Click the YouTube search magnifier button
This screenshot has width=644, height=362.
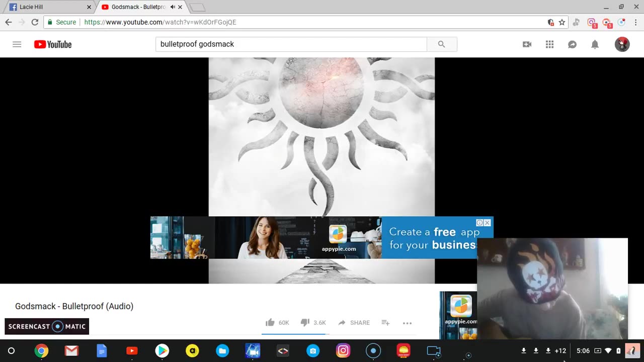point(442,44)
